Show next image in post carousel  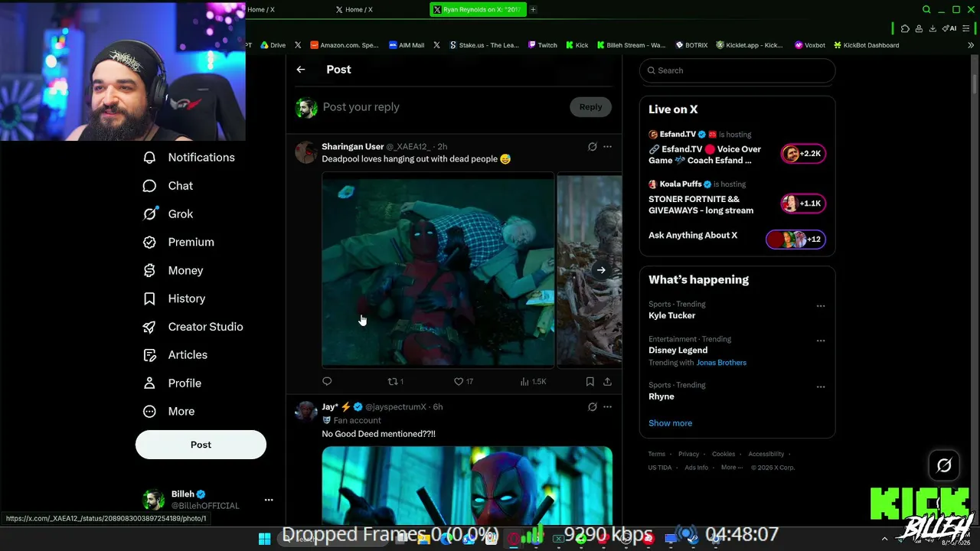pos(601,270)
